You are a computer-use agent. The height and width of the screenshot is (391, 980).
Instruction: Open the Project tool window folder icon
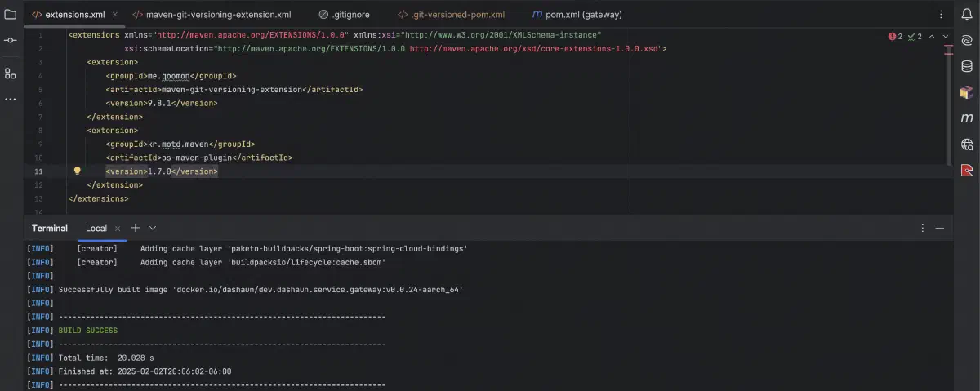[x=10, y=14]
